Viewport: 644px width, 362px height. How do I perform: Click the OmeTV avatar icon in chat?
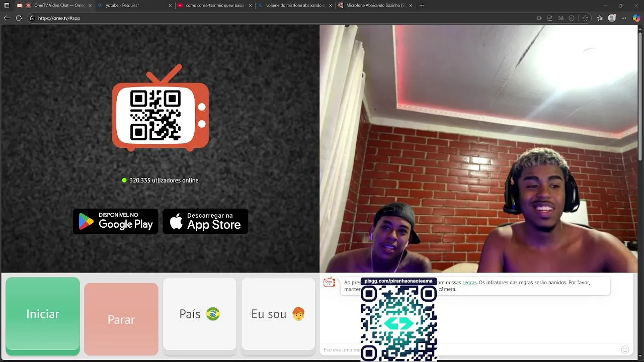click(x=330, y=282)
